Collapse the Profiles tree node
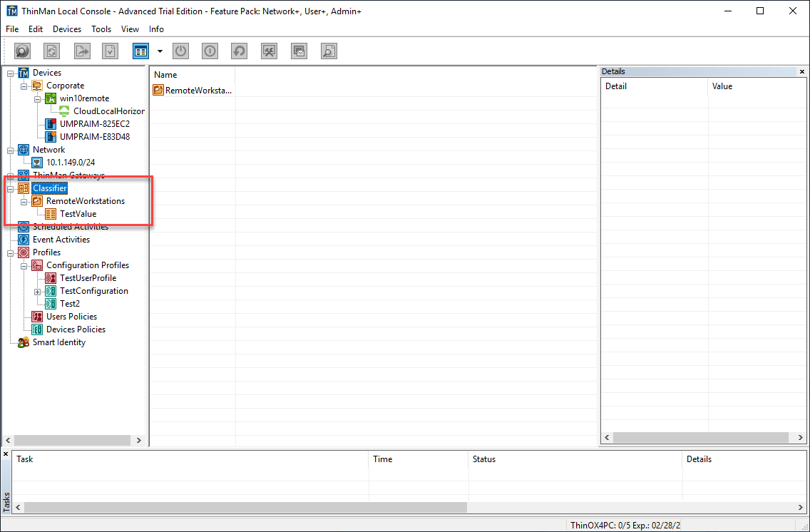The width and height of the screenshot is (810, 532). (10, 253)
